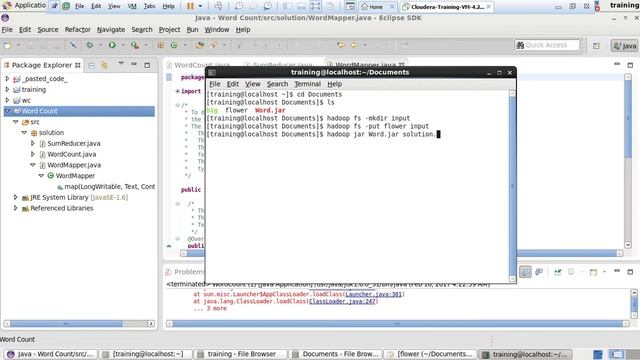Screen dimensions: 640x360
Task: Click the Open Perspective icon
Action: (596, 46)
